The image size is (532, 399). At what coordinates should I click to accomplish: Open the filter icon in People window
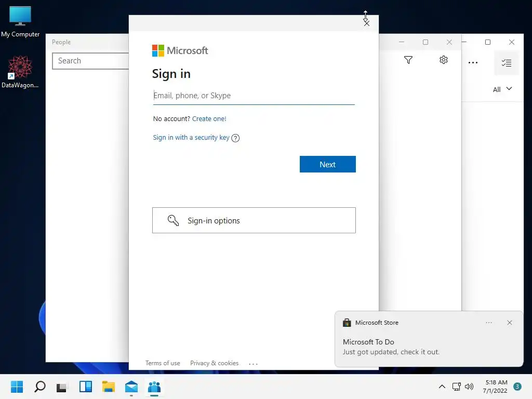click(408, 60)
